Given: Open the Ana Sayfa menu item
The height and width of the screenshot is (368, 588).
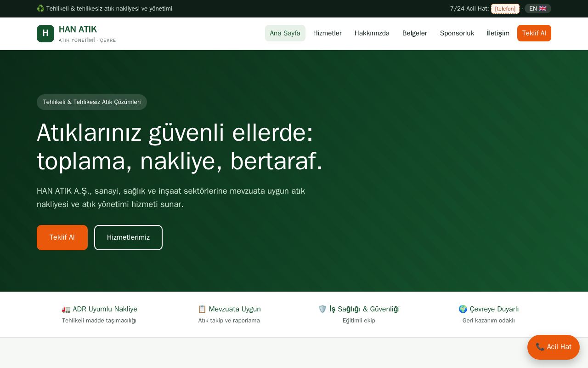Looking at the screenshot, I should 285,33.
